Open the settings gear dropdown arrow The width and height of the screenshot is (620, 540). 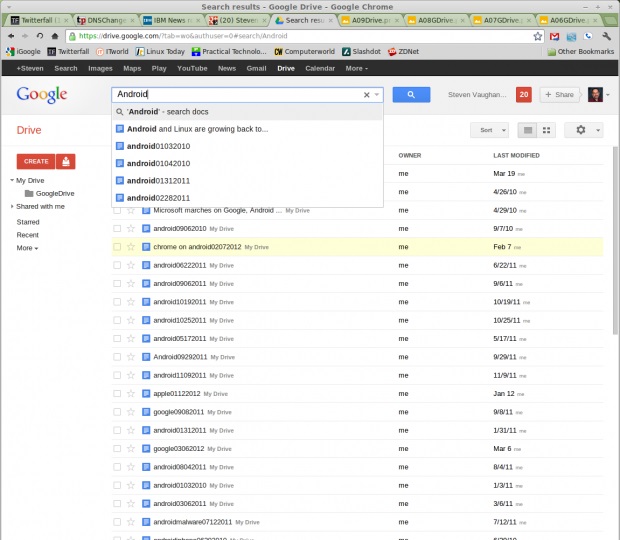598,130
